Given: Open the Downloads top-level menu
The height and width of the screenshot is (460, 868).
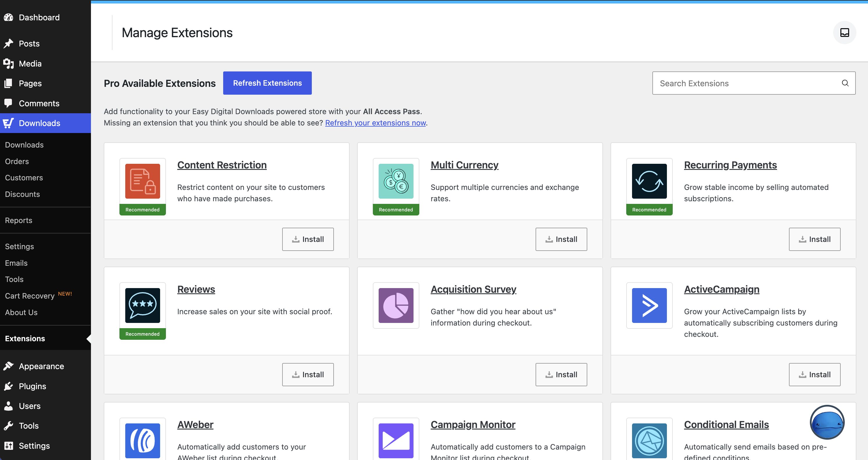Looking at the screenshot, I should pos(46,123).
